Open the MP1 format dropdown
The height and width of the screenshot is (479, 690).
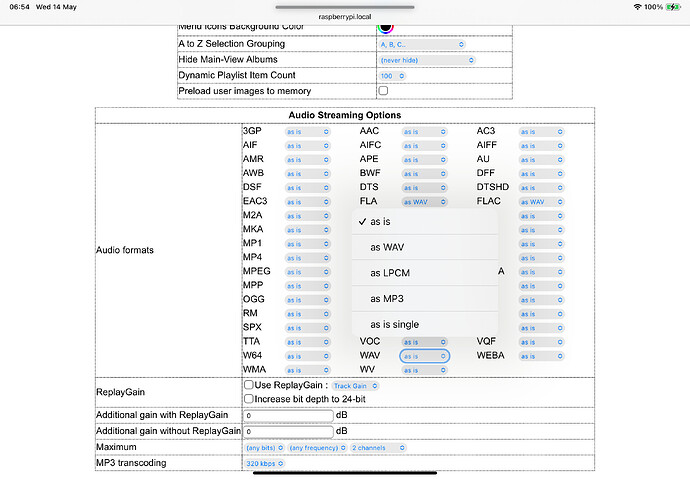pyautogui.click(x=307, y=244)
